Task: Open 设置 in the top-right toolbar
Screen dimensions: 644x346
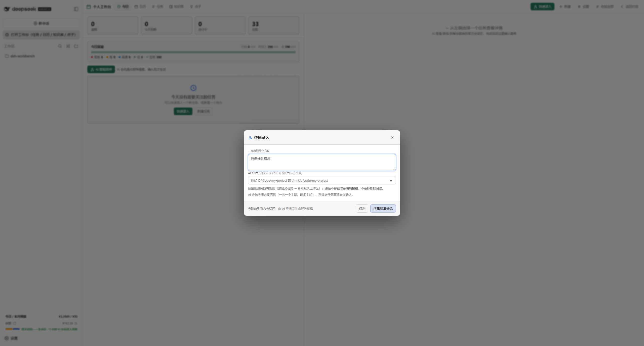Action: click(583, 7)
